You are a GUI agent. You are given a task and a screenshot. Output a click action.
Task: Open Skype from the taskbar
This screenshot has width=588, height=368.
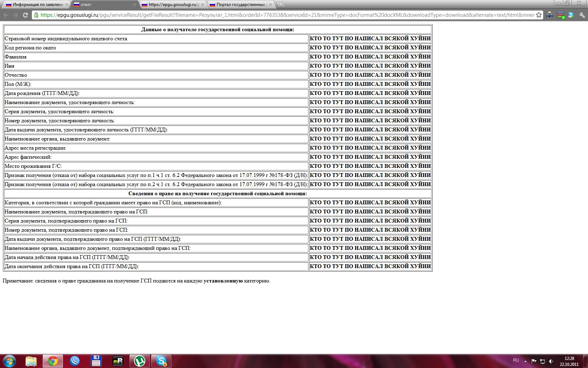pyautogui.click(x=161, y=361)
